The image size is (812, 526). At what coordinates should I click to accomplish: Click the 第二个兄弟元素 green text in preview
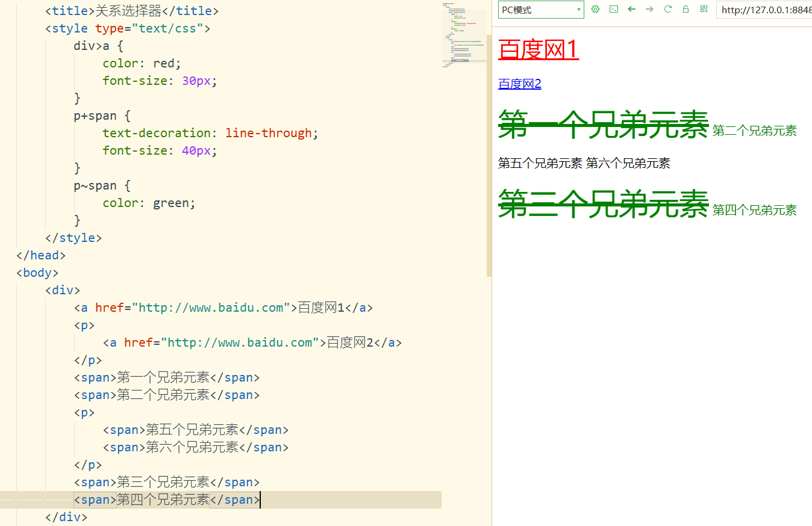point(755,131)
